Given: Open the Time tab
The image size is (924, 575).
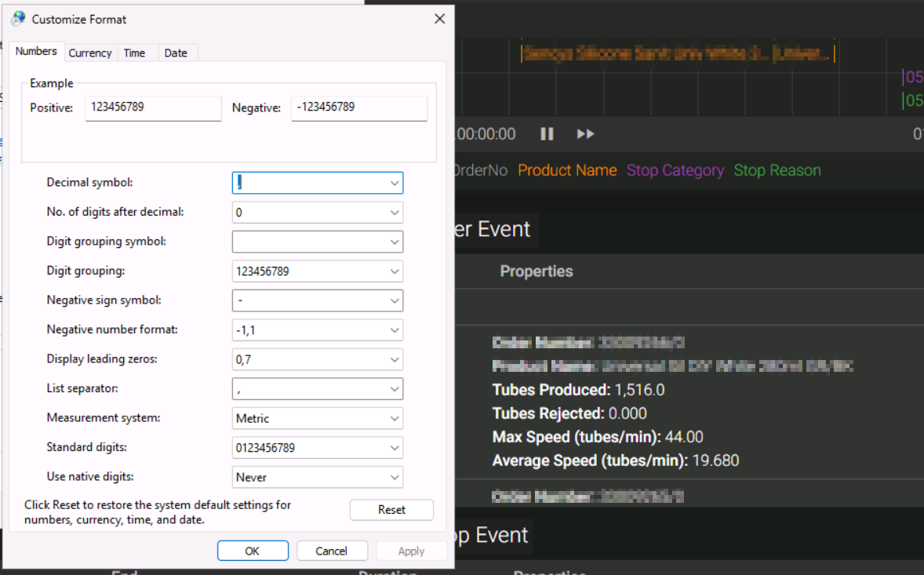Looking at the screenshot, I should (134, 53).
